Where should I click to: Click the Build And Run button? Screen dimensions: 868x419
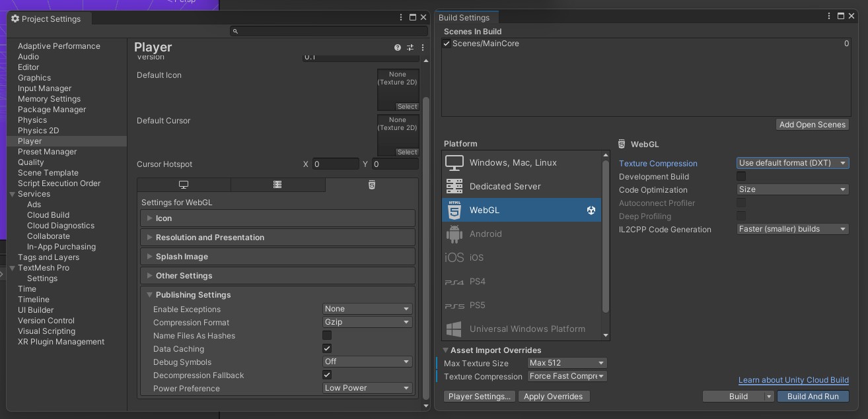point(813,397)
